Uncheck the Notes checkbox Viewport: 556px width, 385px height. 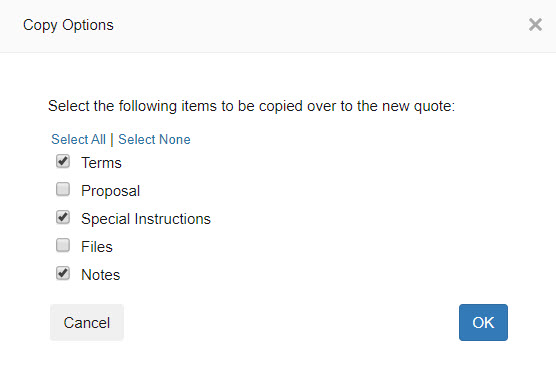[x=63, y=273]
